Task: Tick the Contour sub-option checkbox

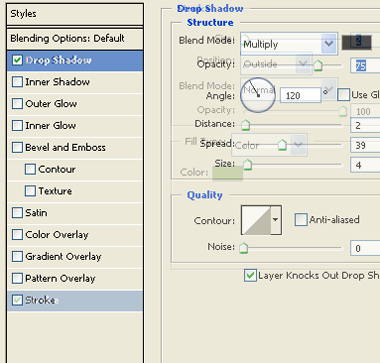Action: point(30,169)
